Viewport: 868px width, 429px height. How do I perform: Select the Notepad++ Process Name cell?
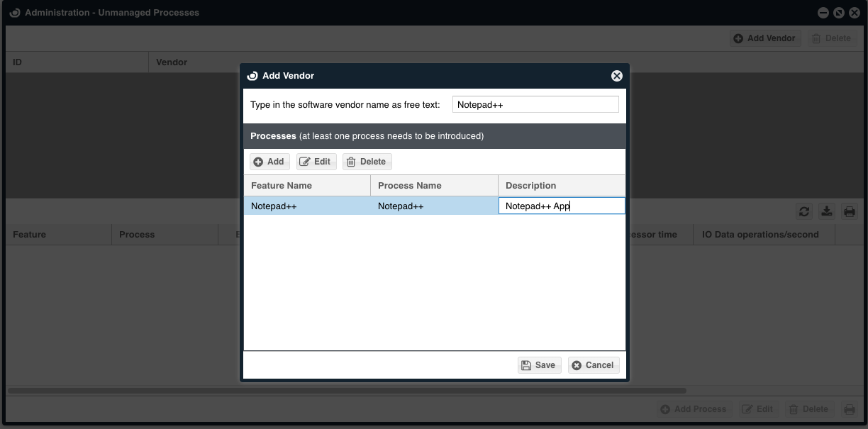coord(434,206)
